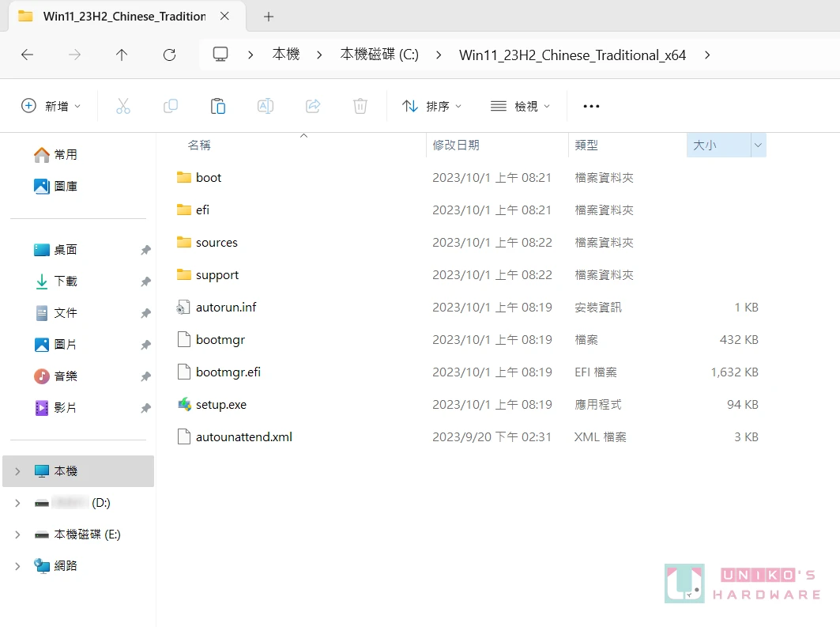Screen dimensions: 840x627
Task: Click the 應用程式 type cell
Action: pos(598,404)
